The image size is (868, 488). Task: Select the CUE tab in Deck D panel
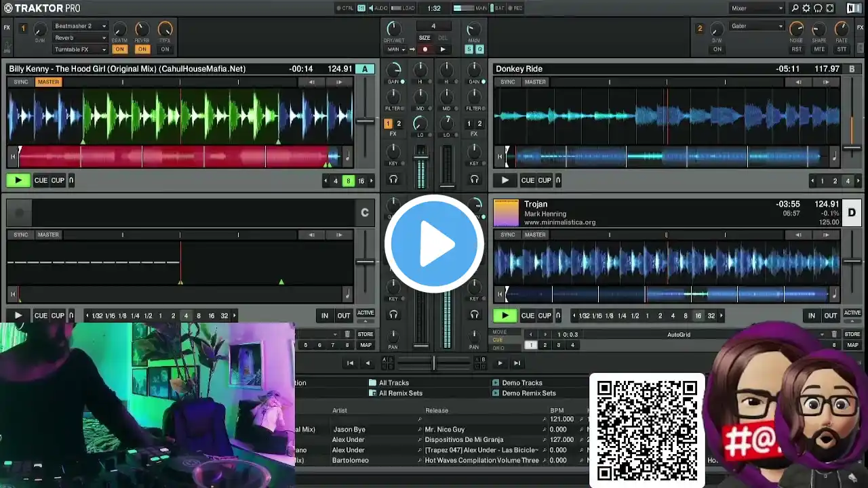click(x=498, y=340)
